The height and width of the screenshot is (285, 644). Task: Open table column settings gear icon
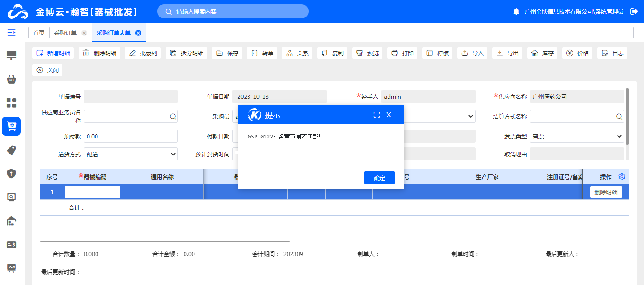coord(622,177)
